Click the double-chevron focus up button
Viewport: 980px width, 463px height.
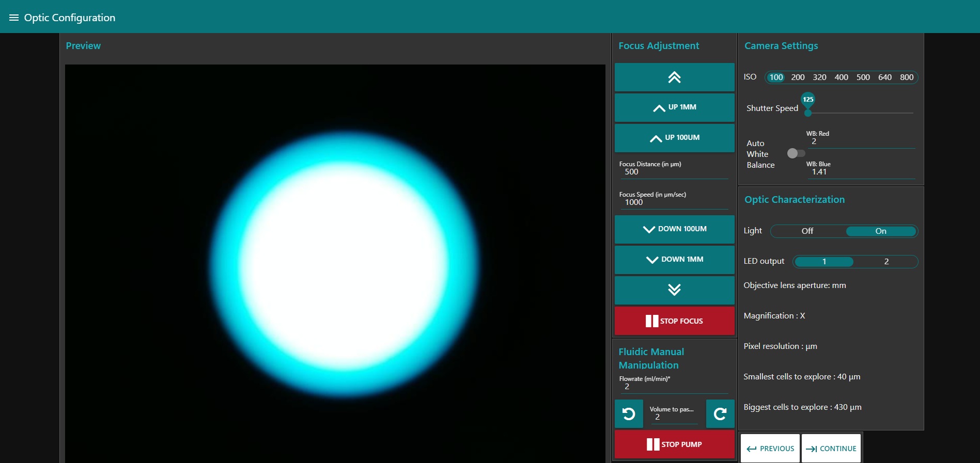click(674, 77)
